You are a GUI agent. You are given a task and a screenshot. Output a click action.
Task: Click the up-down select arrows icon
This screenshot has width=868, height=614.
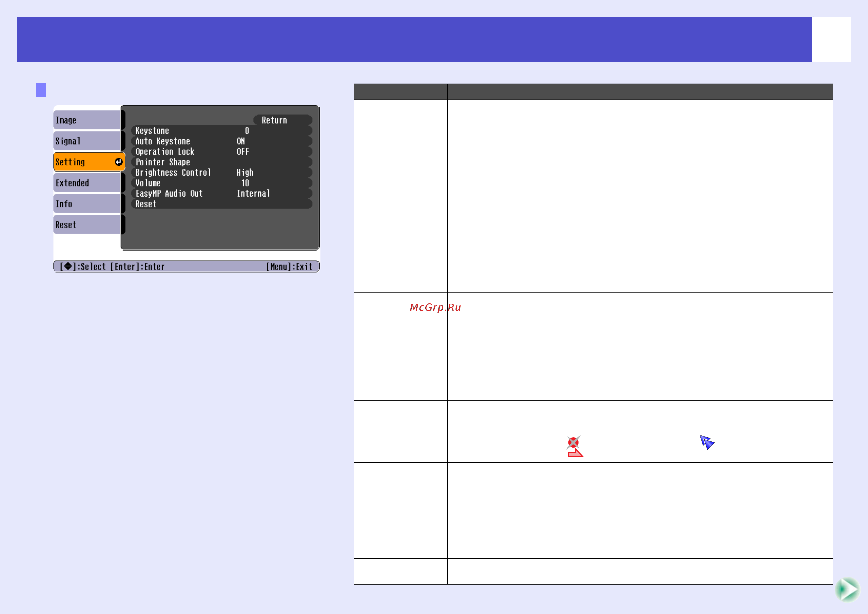click(x=68, y=266)
